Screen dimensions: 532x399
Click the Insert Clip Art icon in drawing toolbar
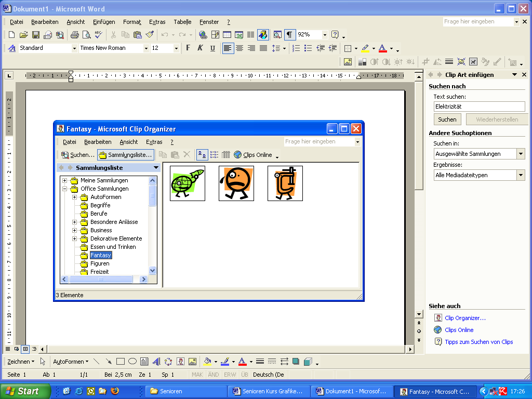[x=180, y=362]
